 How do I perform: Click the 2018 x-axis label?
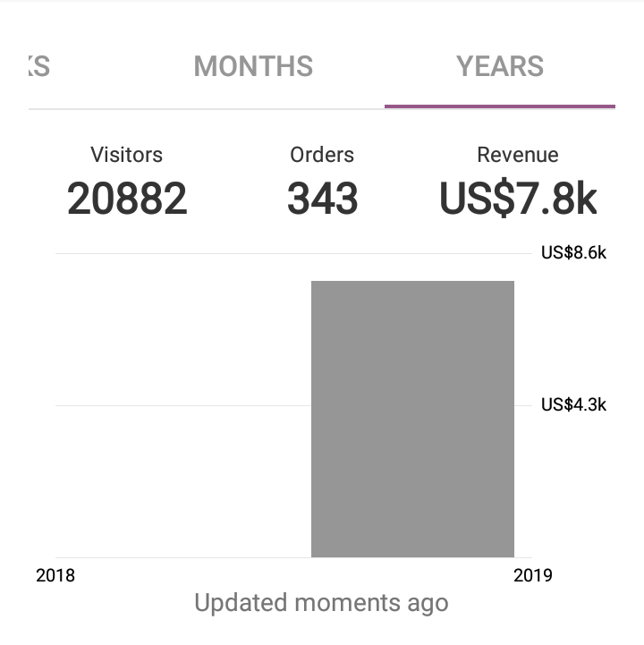point(55,575)
